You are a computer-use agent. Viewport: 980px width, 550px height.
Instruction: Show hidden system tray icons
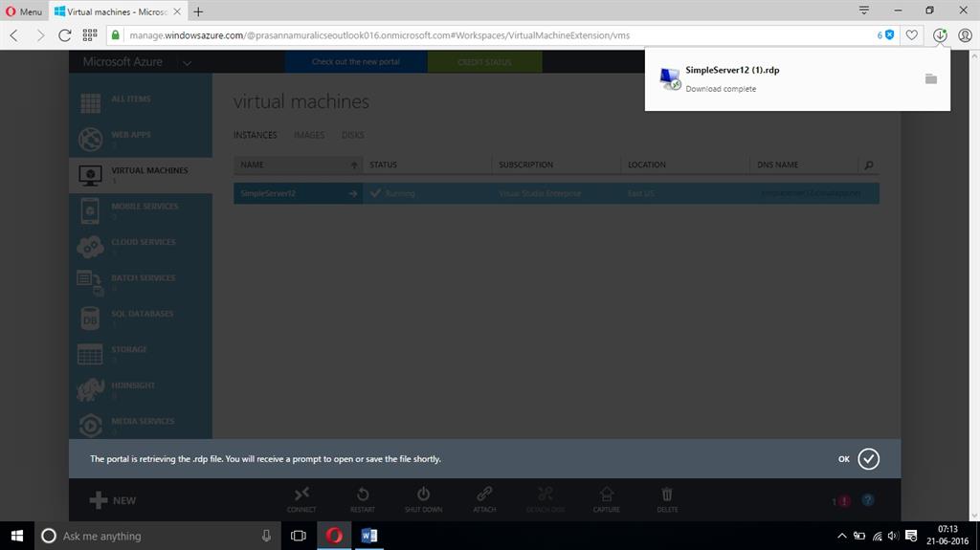(842, 536)
